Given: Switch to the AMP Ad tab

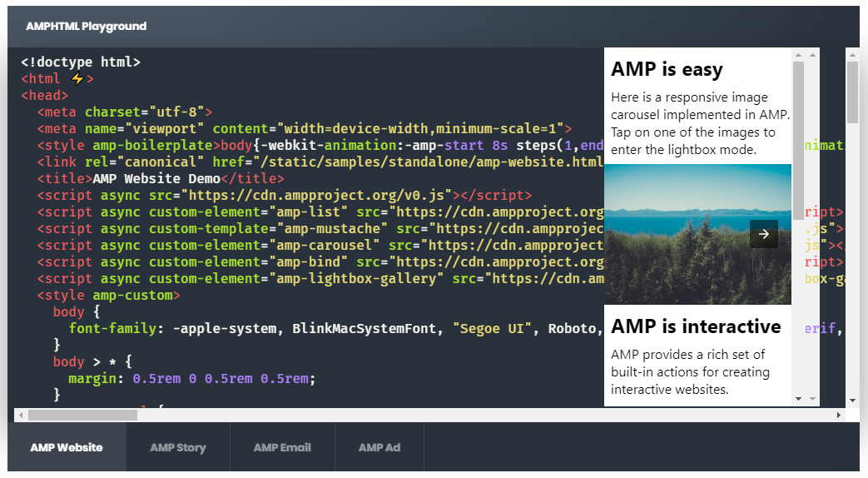Looking at the screenshot, I should pyautogui.click(x=379, y=447).
